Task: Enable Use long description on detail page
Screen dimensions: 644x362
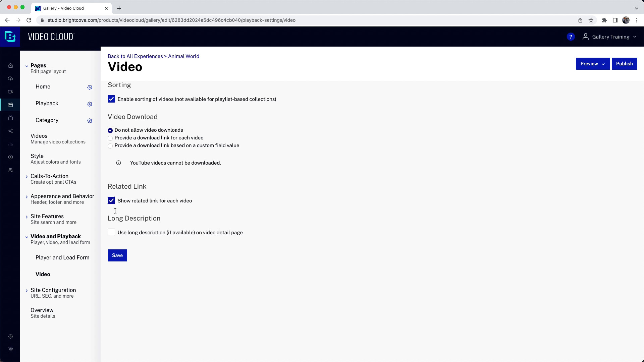Action: [111, 232]
